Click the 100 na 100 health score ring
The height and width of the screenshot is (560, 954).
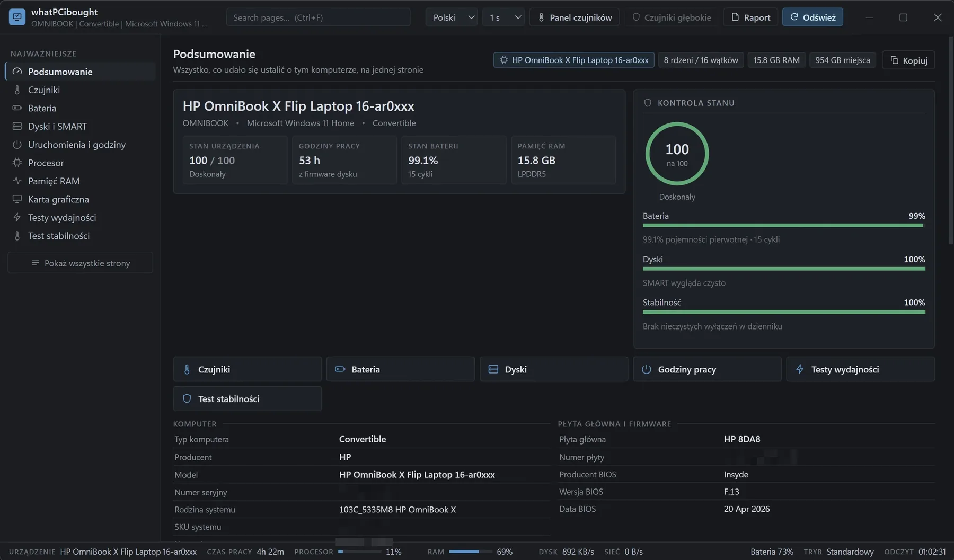[x=677, y=154]
